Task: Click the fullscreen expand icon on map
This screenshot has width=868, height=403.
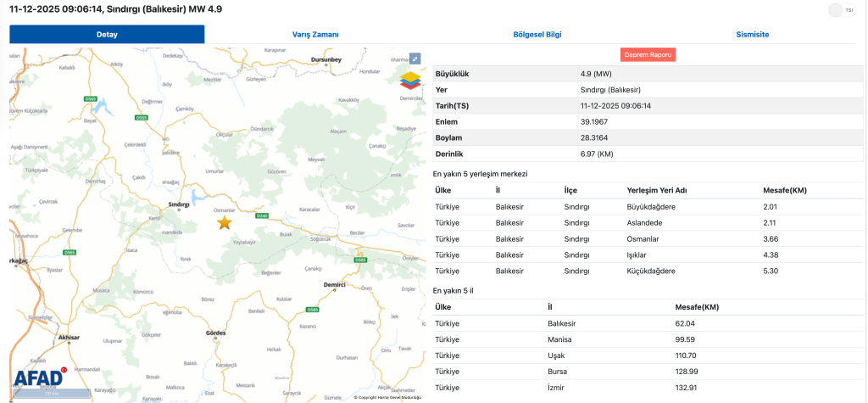Action: [x=415, y=59]
